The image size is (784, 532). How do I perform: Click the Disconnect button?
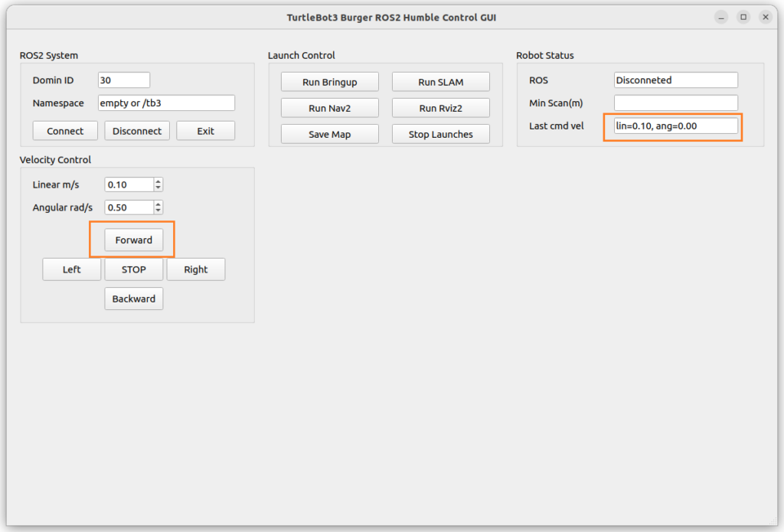pos(137,131)
